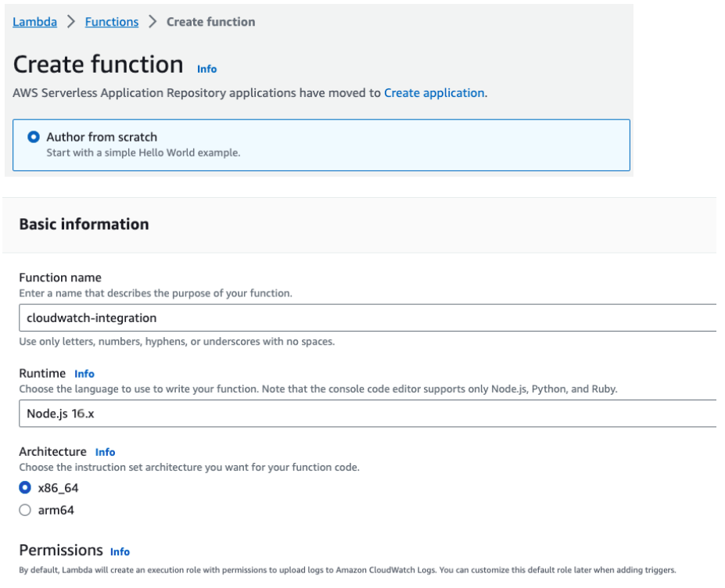
Task: Click the chevron after Functions breadcrumb
Action: pos(153,22)
